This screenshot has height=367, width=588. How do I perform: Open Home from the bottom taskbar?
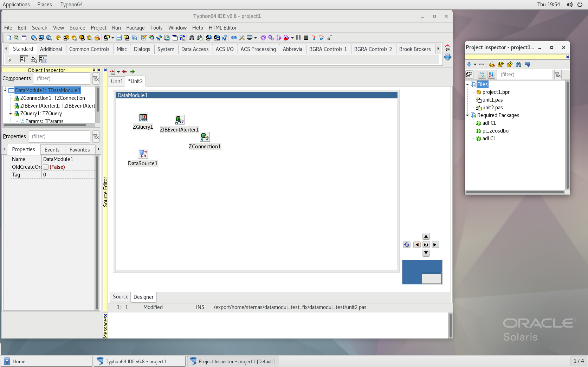47,361
